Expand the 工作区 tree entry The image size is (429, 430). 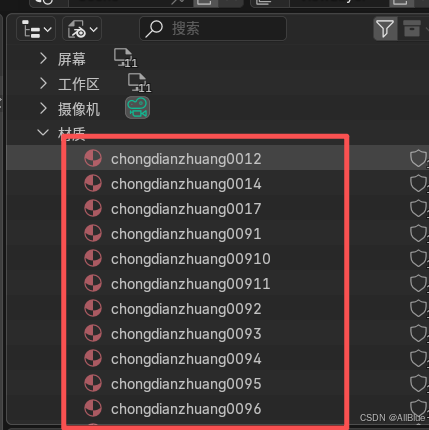point(43,83)
